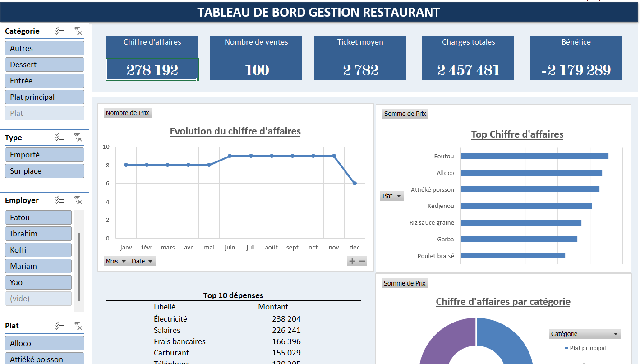Click the Foutou bar in the chart

(x=534, y=157)
